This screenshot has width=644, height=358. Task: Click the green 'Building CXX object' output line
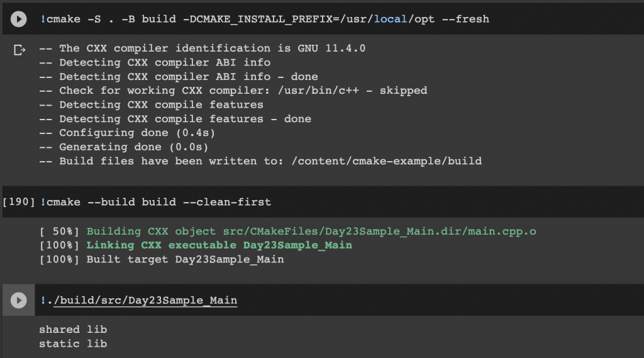[311, 232]
